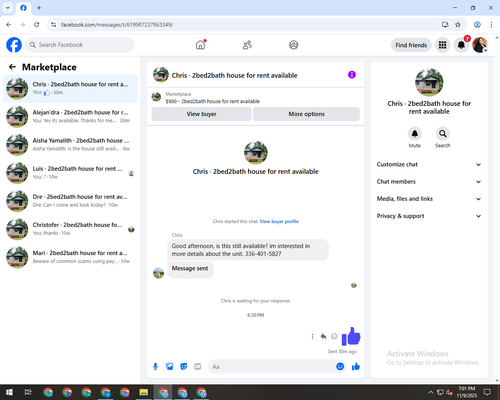The image size is (500, 400).
Task: Expand Media, files and links section
Action: (429, 199)
